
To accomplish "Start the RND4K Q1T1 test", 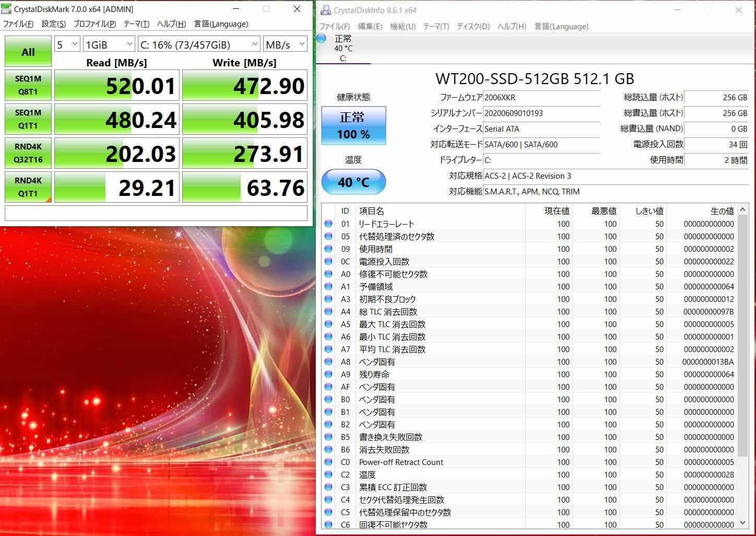I will pos(28,187).
